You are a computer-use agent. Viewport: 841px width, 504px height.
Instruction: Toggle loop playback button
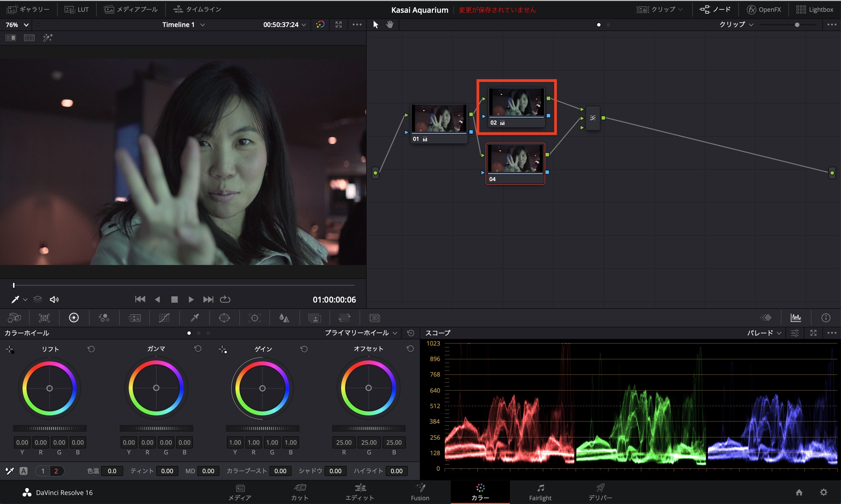click(225, 300)
